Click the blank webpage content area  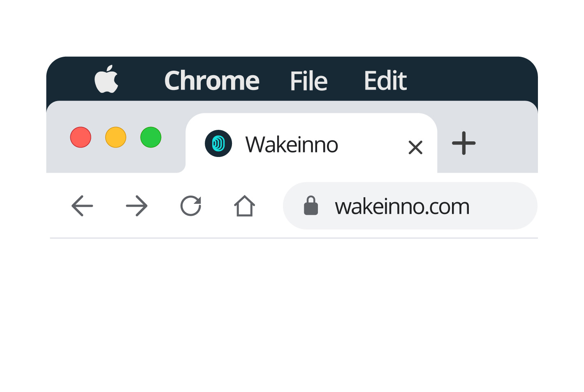click(292, 312)
